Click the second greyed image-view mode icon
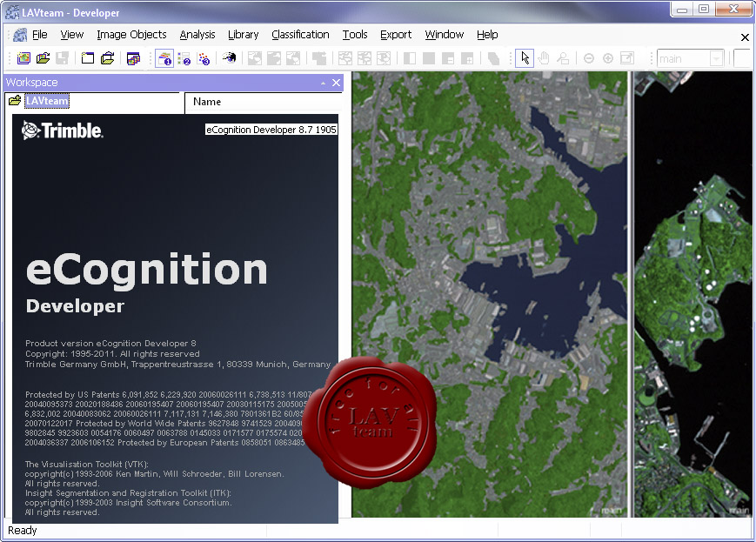 (x=274, y=59)
